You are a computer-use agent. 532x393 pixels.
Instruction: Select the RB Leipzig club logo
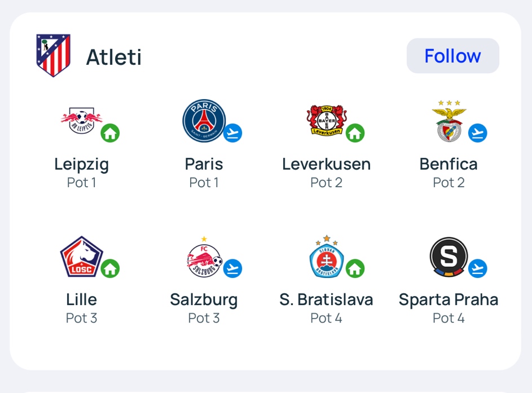pos(81,121)
